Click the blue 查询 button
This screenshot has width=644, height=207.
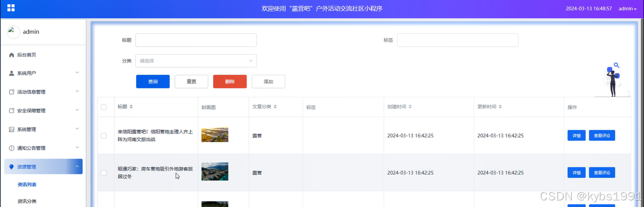point(153,81)
